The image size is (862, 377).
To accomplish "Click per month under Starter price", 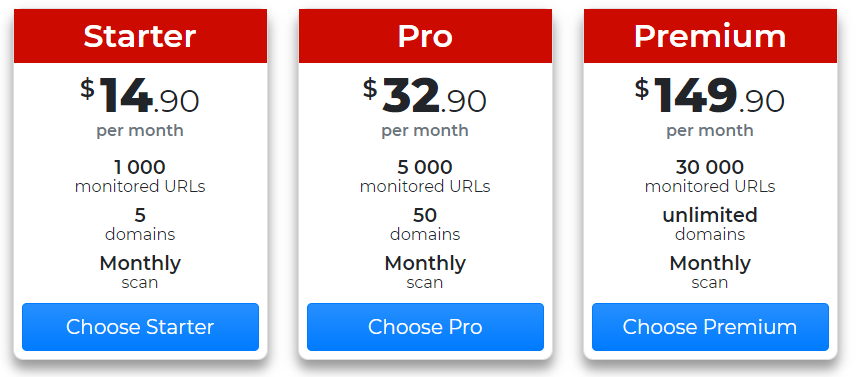I will pyautogui.click(x=140, y=131).
